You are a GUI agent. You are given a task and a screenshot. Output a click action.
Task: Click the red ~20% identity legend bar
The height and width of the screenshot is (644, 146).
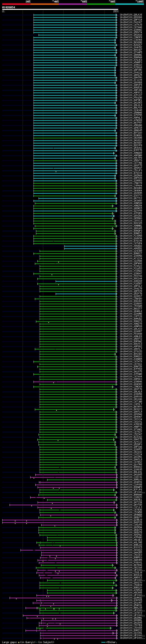16,4
